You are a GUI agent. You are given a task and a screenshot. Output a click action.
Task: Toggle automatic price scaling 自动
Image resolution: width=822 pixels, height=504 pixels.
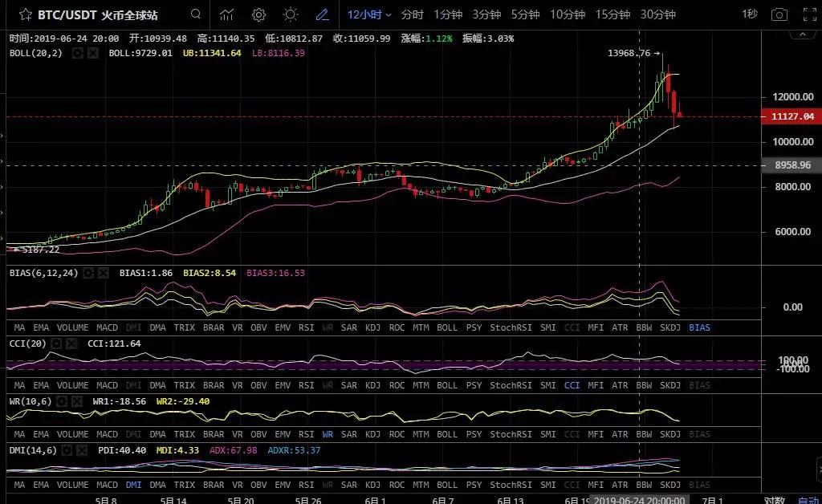808,498
